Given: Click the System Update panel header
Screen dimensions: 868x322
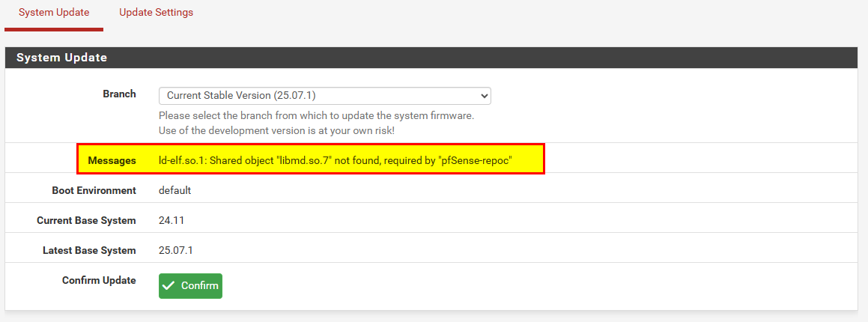Looking at the screenshot, I should pos(61,58).
